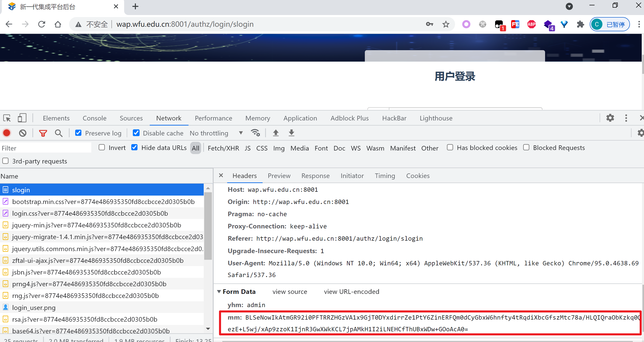Uncheck the Preserve log checkbox
Screen dimensions: 644x342
click(78, 133)
